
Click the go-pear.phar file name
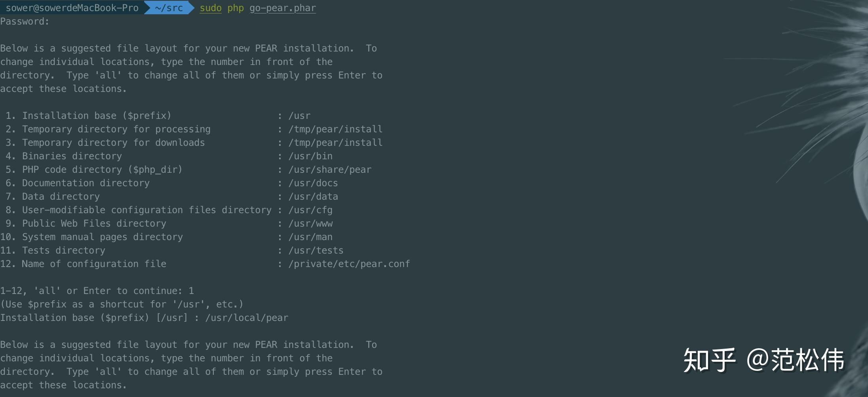coord(282,8)
